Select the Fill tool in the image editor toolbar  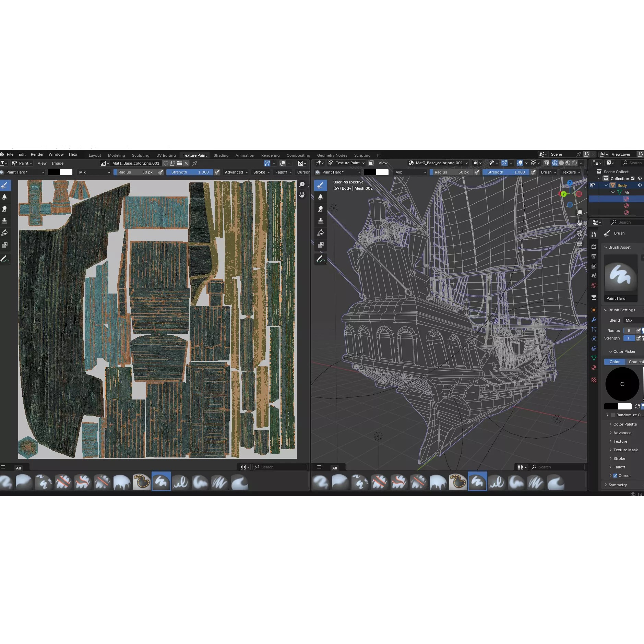point(5,233)
